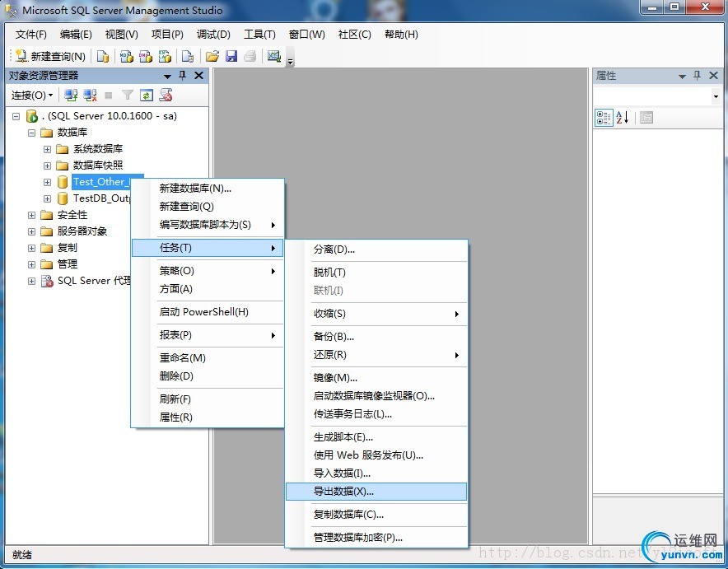Open the 对象资源管理器 window position dropdown arrow

[168, 76]
